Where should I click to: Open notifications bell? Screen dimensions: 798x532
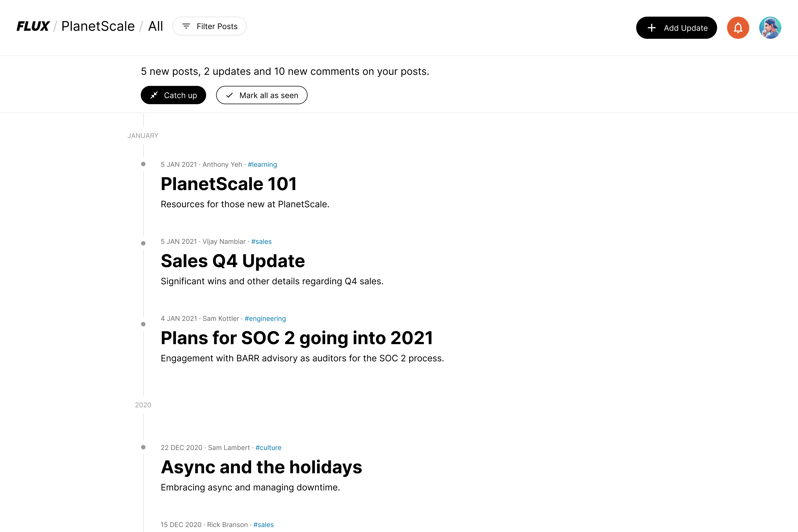tap(738, 28)
